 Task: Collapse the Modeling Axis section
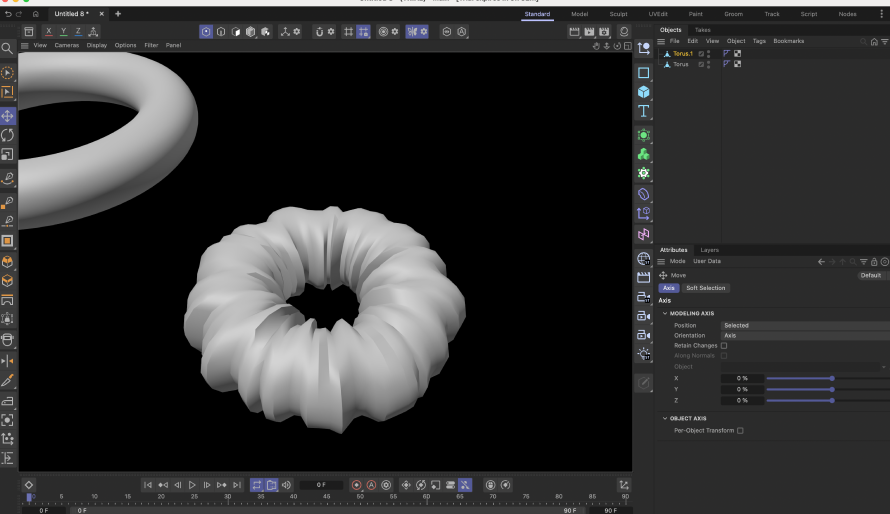(664, 313)
